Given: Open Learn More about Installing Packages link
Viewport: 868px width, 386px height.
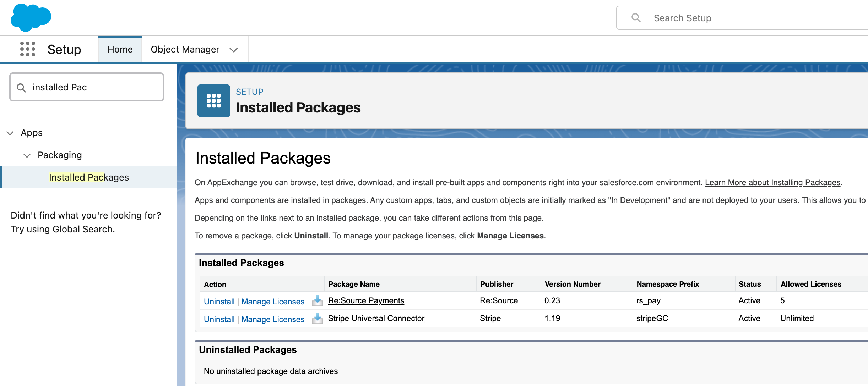Looking at the screenshot, I should click(x=772, y=182).
